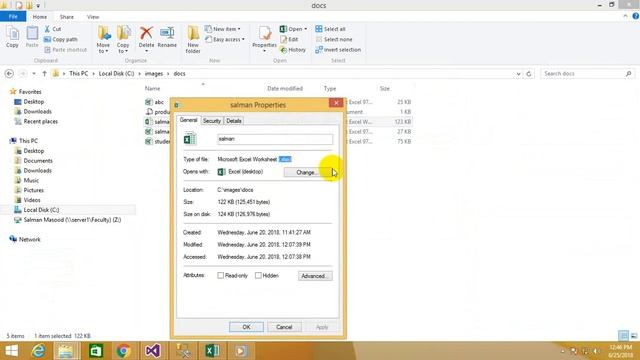Expand the Open dropdown in ribbon

(293, 29)
